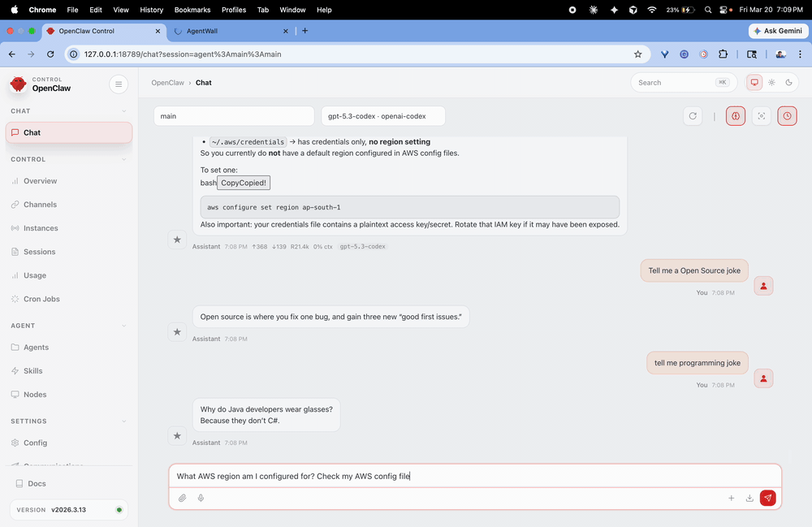Screen dimensions: 812x527
Task: Click the microphone icon in the message bar
Action: tap(201, 498)
